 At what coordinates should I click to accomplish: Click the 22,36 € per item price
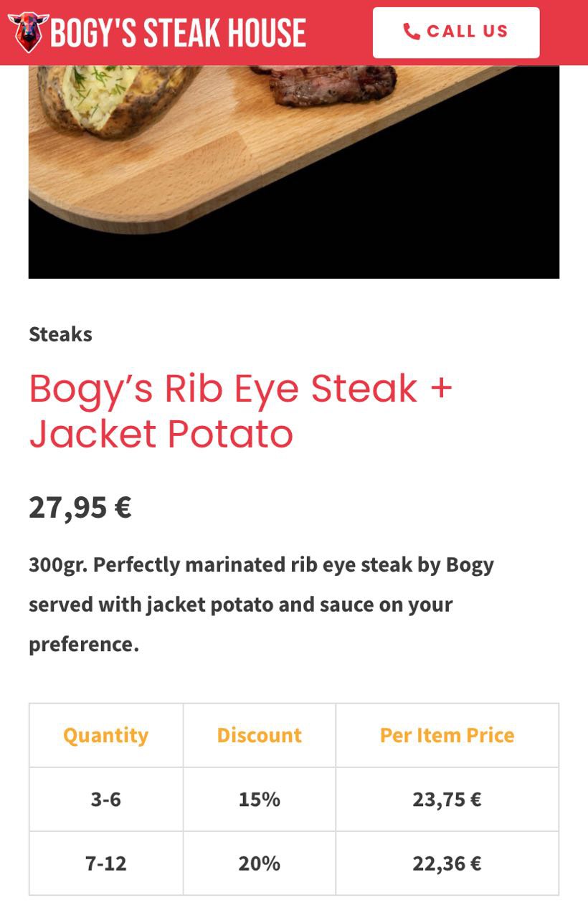coord(447,863)
